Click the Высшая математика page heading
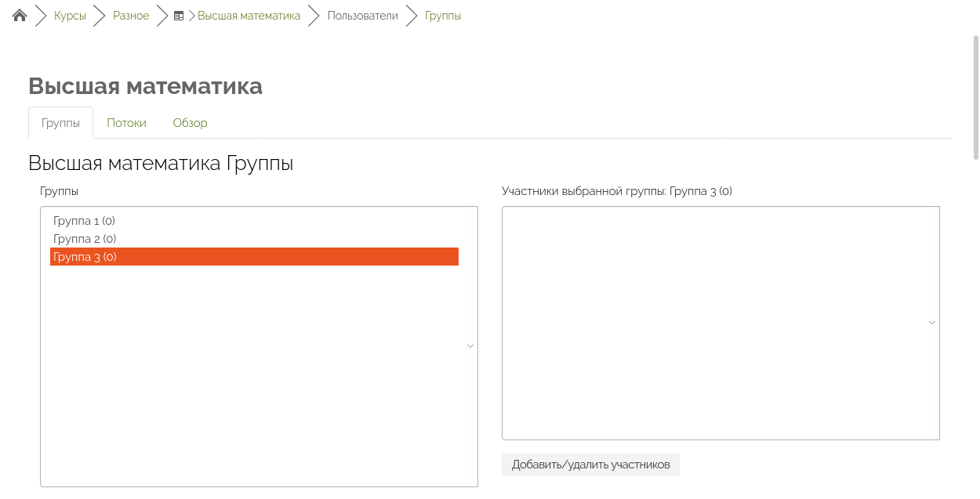Image resolution: width=980 pixels, height=499 pixels. tap(145, 86)
